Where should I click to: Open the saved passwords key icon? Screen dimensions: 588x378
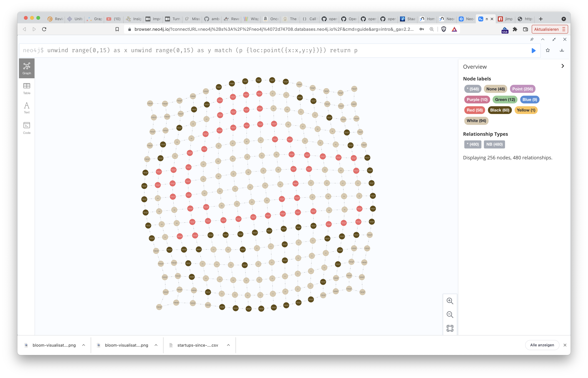pyautogui.click(x=421, y=29)
